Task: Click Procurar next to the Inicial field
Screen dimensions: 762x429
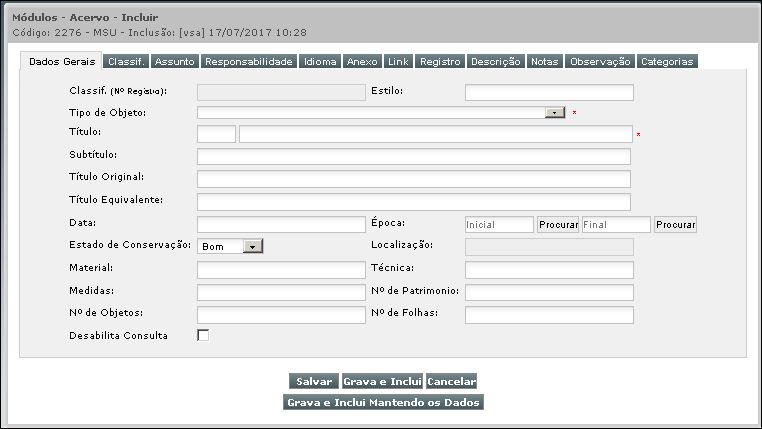Action: pos(558,225)
